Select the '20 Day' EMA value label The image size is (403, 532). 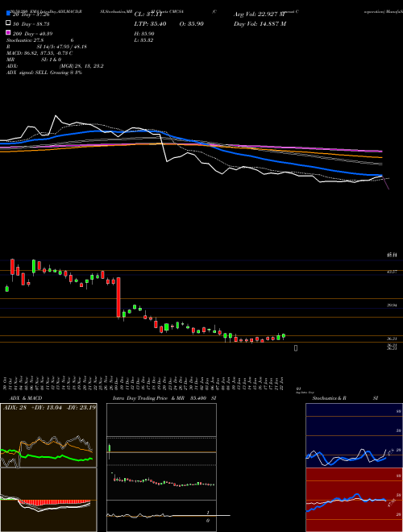[x=31, y=15]
